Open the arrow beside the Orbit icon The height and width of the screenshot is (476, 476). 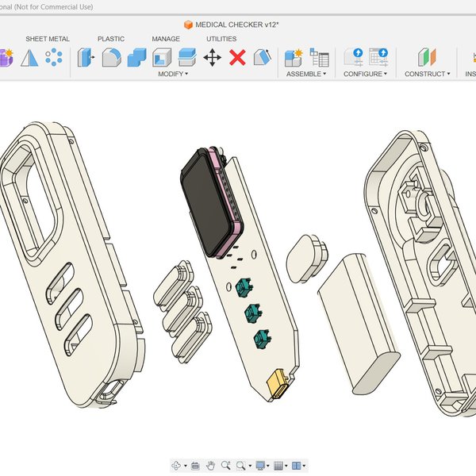[x=186, y=466]
